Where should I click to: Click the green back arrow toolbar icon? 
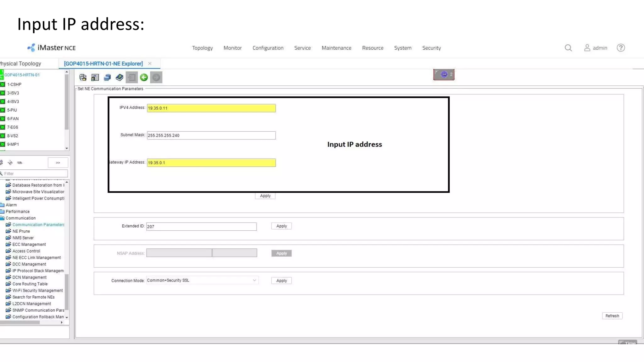coord(144,77)
